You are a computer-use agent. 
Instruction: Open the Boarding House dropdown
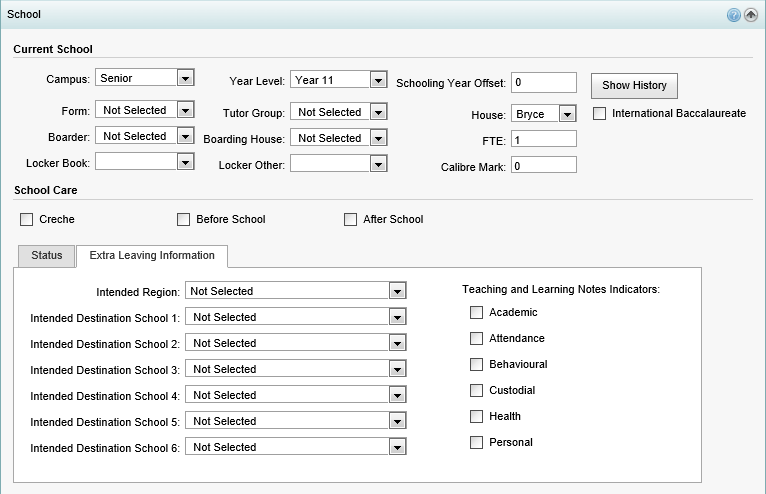click(339, 138)
